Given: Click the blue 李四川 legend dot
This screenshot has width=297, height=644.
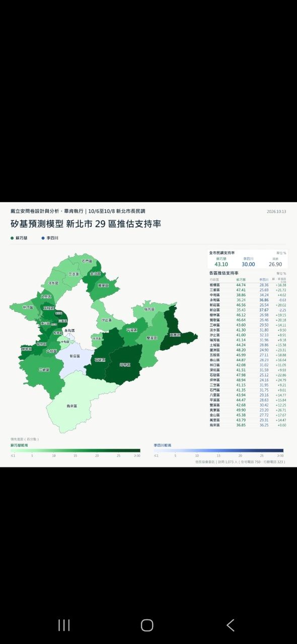Looking at the screenshot, I should (43, 238).
